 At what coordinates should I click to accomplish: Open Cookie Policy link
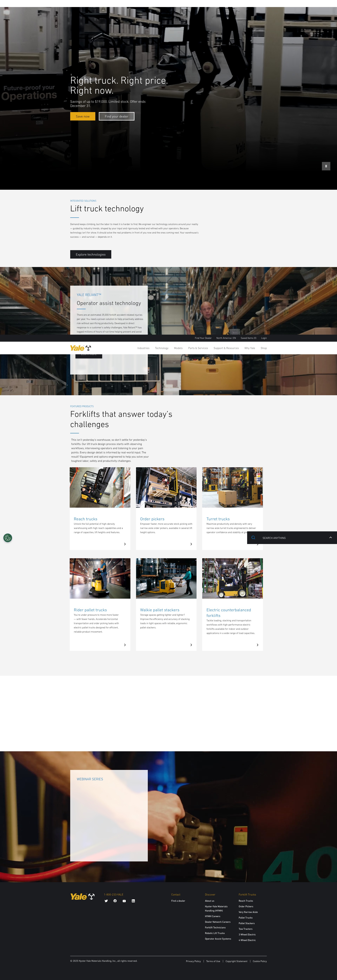[260, 961]
